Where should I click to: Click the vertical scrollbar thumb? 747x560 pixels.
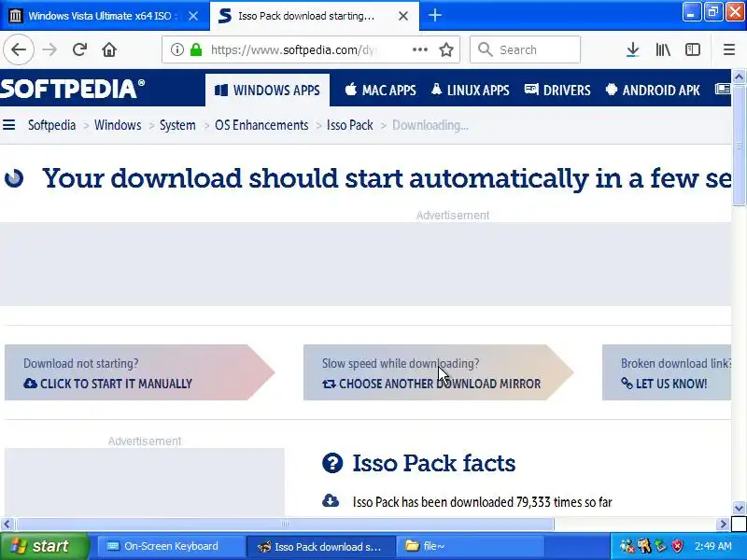click(x=739, y=146)
